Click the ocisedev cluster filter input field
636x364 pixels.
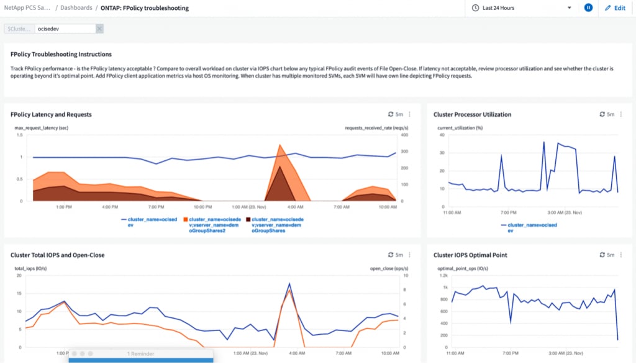coord(65,29)
